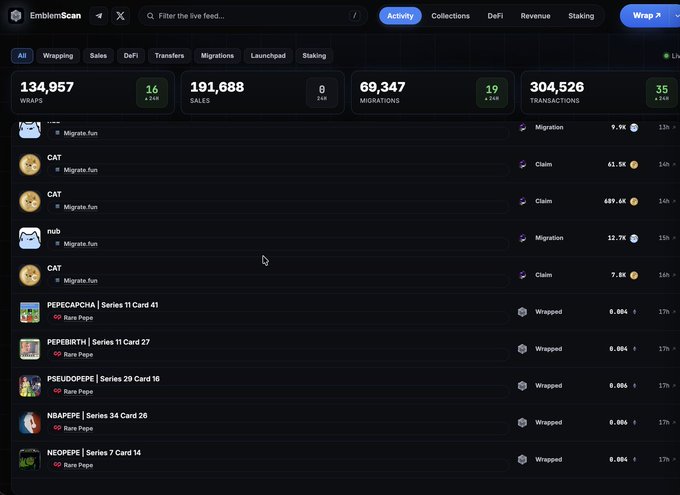
Task: Click Rare Pepe collection icon under NBAPEPE
Action: pyautogui.click(x=57, y=428)
